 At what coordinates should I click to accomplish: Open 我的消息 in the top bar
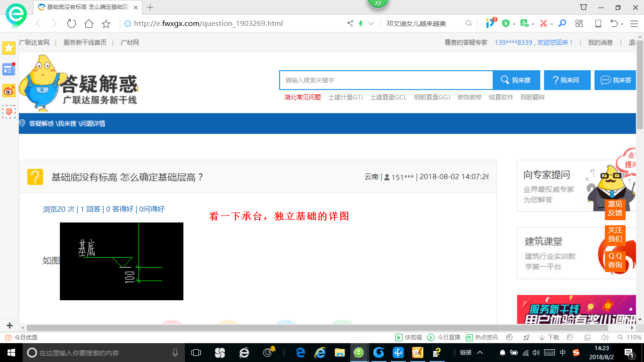(x=600, y=42)
